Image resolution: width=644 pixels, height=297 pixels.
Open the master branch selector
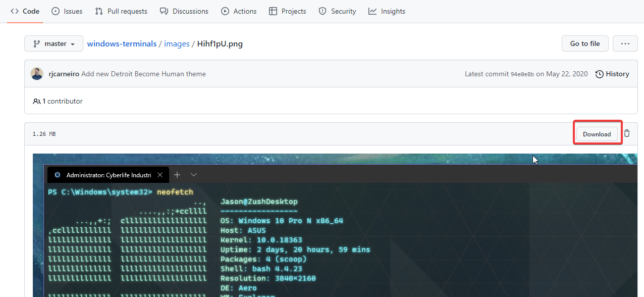(53, 43)
